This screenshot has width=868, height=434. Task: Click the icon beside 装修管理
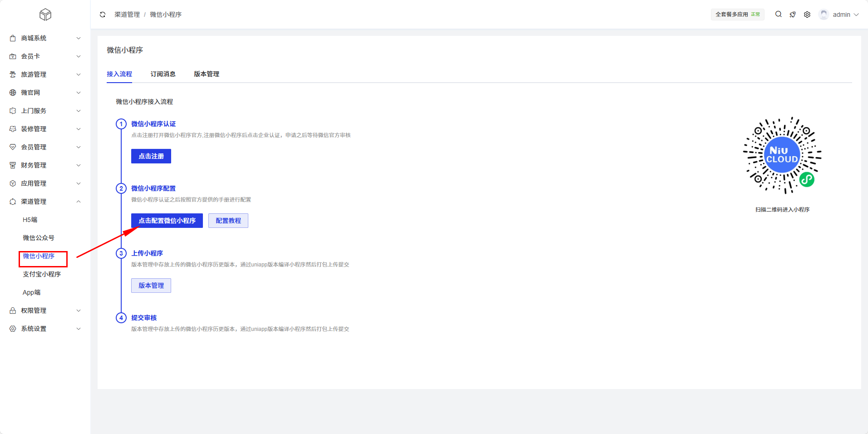click(13, 129)
